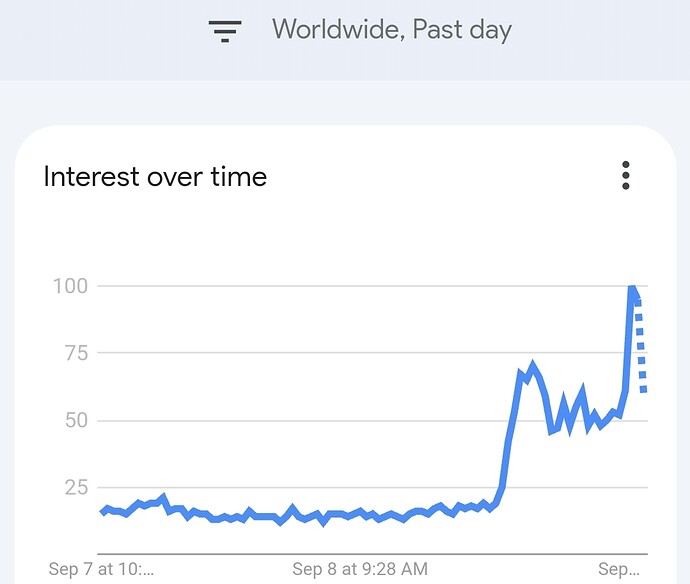Tap the line's mid-afternoon peak near 70
The width and height of the screenshot is (690, 584).
click(533, 367)
